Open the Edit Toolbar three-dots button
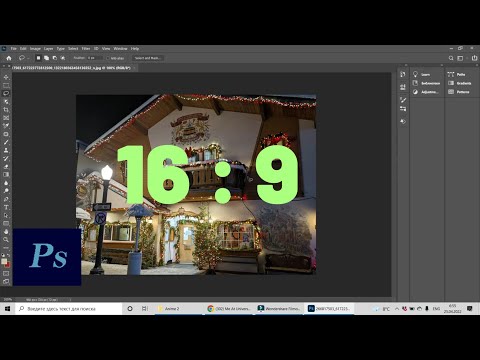The width and height of the screenshot is (480, 360). [6, 247]
